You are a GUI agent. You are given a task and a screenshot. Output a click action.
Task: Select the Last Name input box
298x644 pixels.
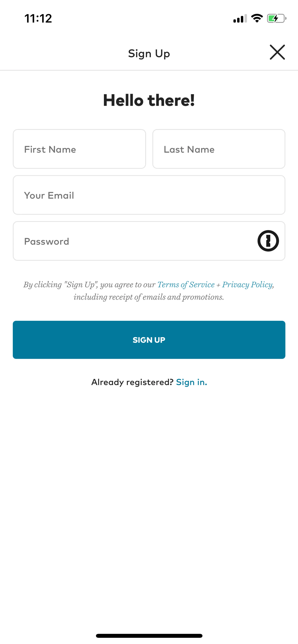(x=219, y=149)
